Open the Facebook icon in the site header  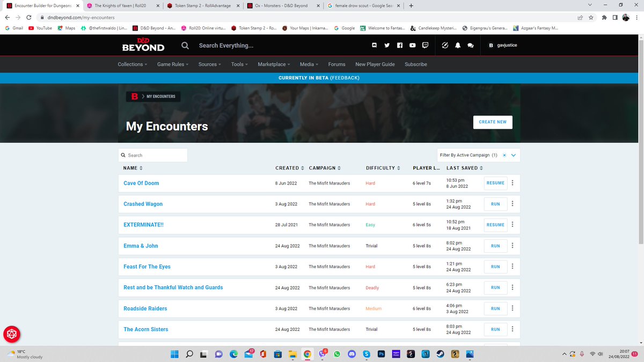pos(399,46)
